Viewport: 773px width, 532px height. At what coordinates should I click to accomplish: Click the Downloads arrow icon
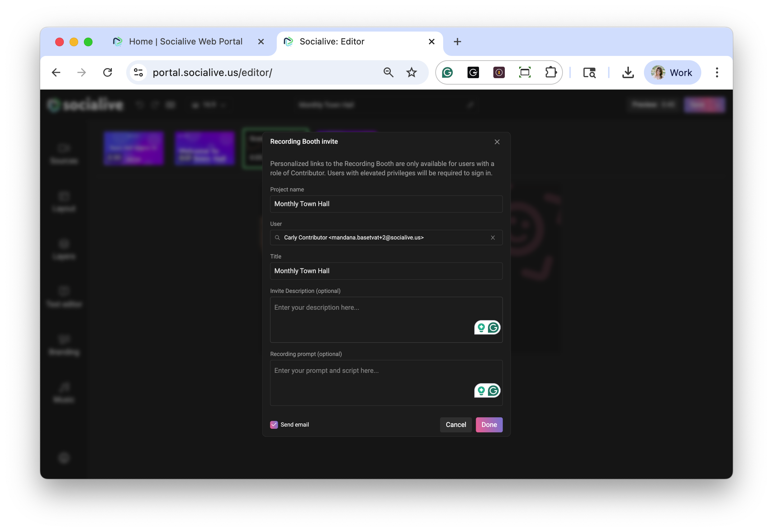(x=628, y=73)
